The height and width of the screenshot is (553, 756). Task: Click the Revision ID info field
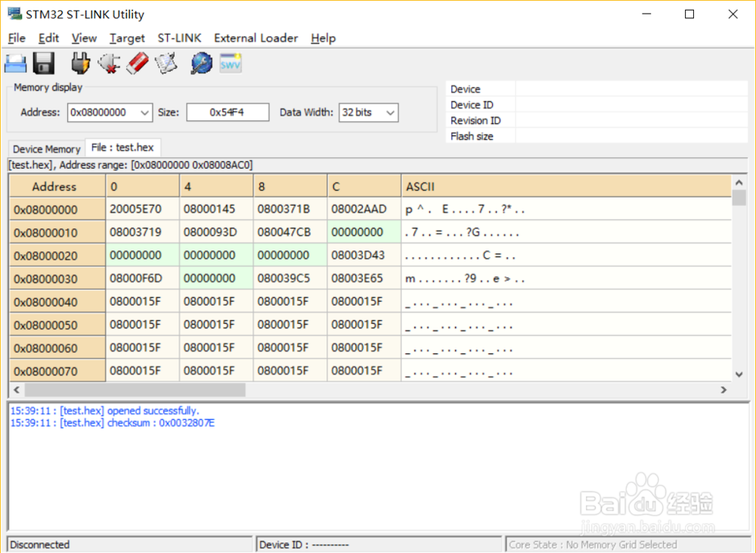pos(631,120)
